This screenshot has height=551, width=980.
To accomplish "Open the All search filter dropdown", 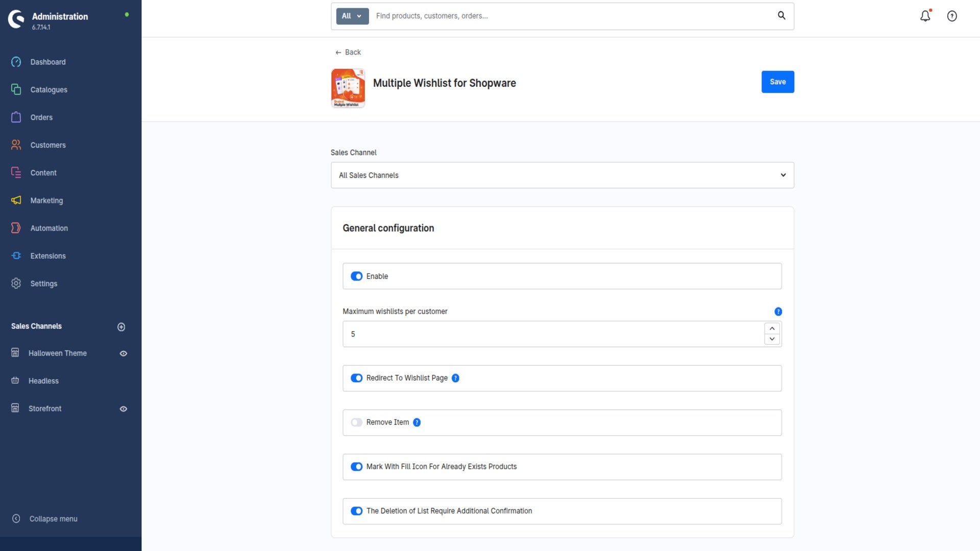I will [x=352, y=16].
